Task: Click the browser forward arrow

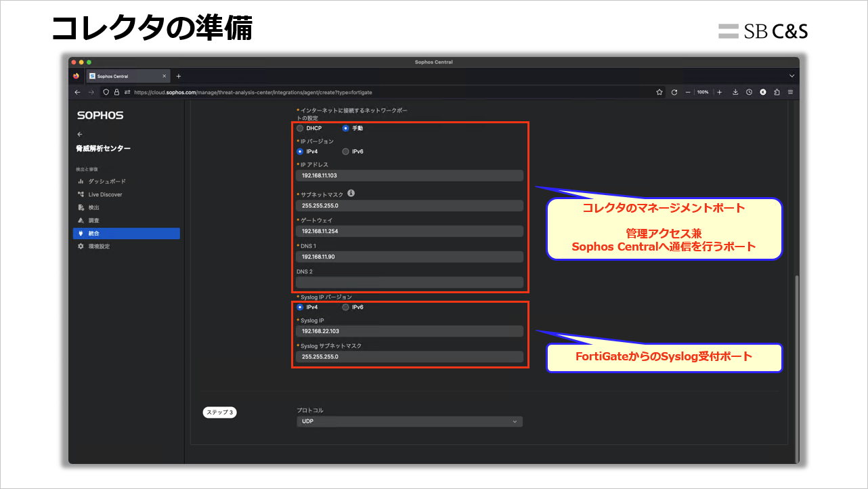Action: coord(91,92)
